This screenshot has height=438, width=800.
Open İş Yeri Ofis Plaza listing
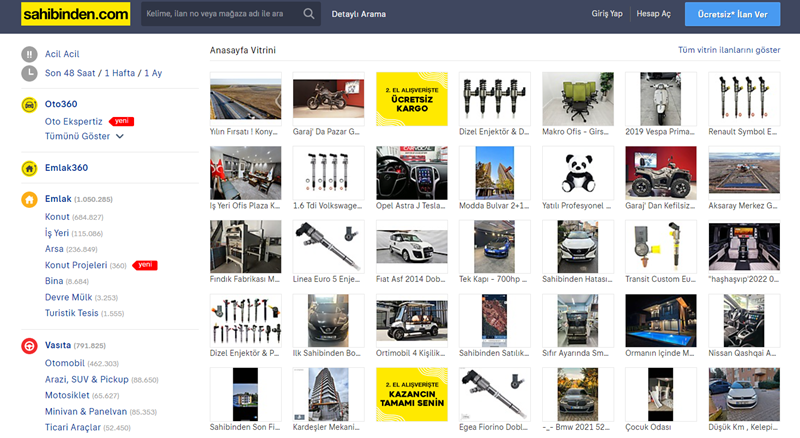click(x=245, y=173)
